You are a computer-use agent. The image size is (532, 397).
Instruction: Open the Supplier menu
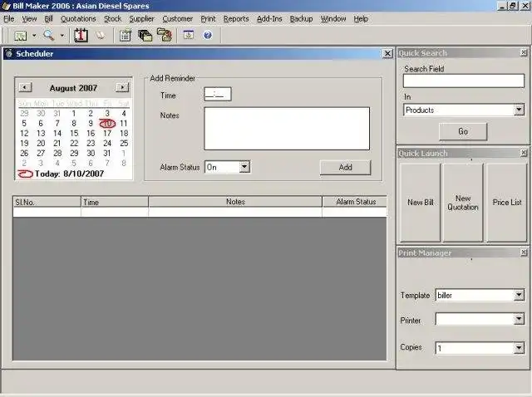tap(141, 19)
